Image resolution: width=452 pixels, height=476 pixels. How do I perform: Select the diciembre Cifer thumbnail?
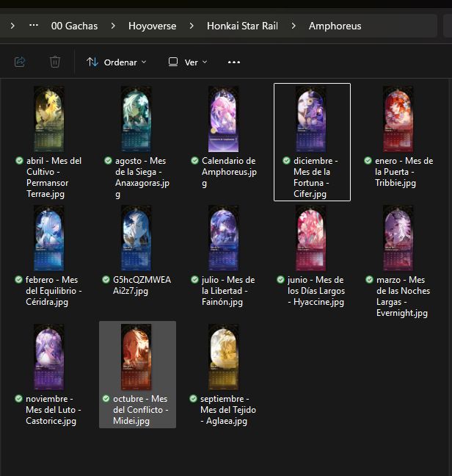point(310,119)
